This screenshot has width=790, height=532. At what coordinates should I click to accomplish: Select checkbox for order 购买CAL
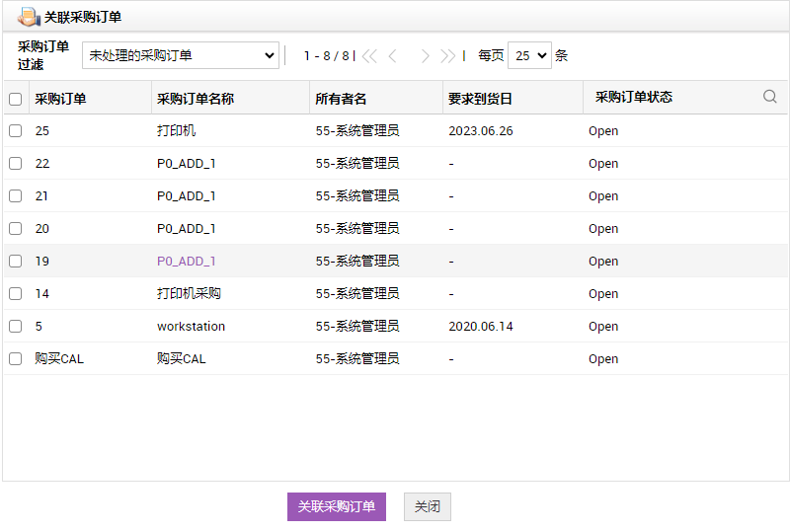15,359
